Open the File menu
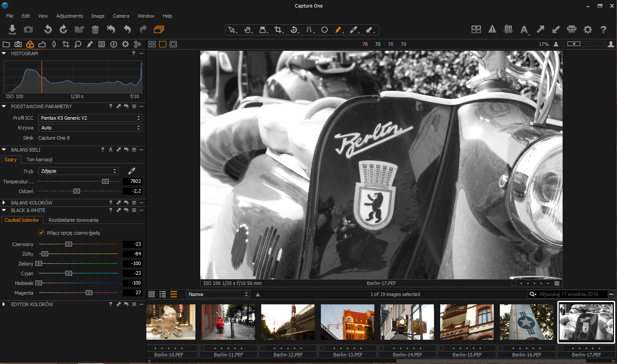Image resolution: width=617 pixels, height=364 pixels. [10, 16]
